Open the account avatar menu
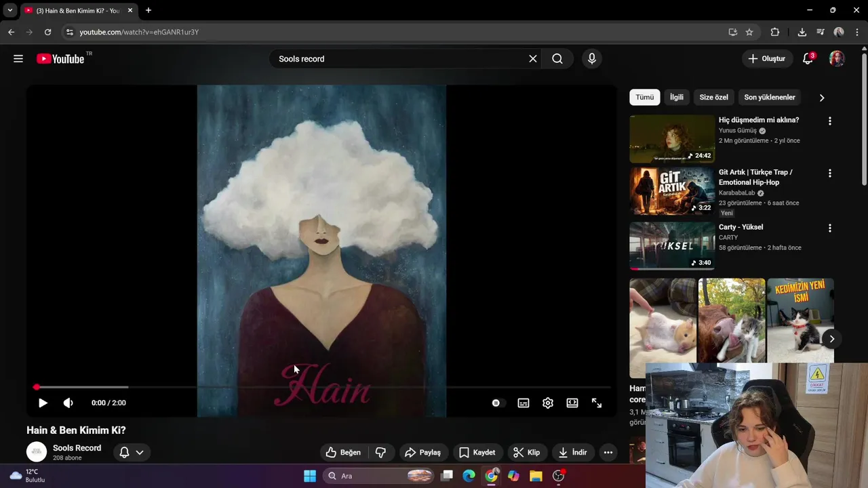 [x=837, y=59]
